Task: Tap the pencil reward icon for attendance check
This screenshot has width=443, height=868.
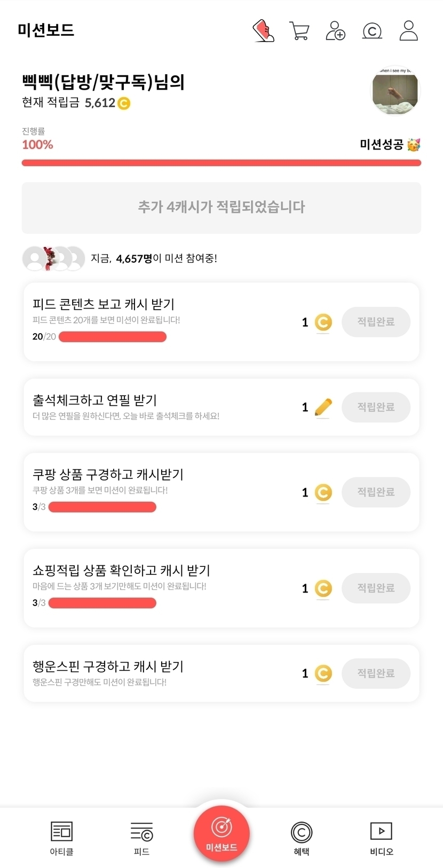Action: tap(323, 407)
